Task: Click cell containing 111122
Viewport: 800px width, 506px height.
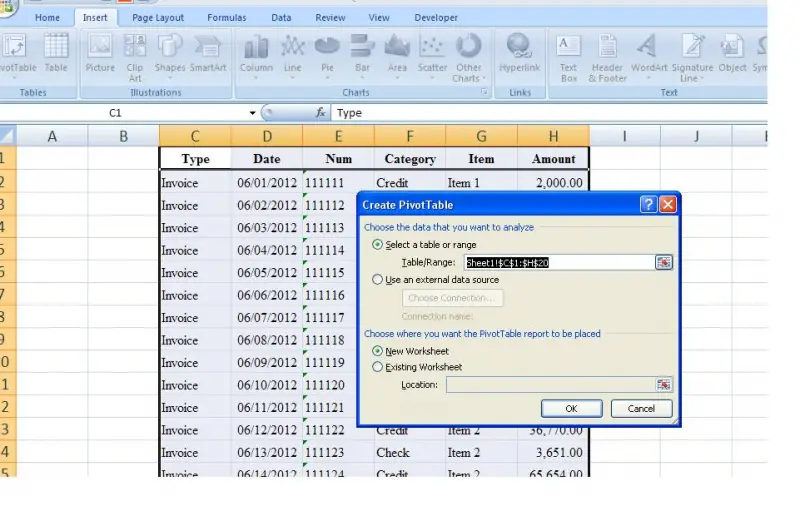Action: pyautogui.click(x=330, y=430)
